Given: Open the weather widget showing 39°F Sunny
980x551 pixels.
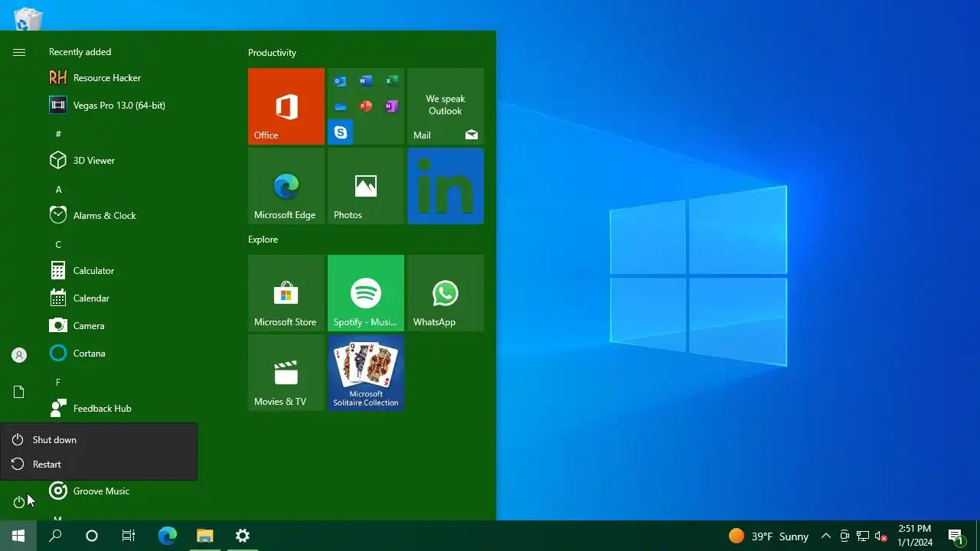Looking at the screenshot, I should pos(769,536).
